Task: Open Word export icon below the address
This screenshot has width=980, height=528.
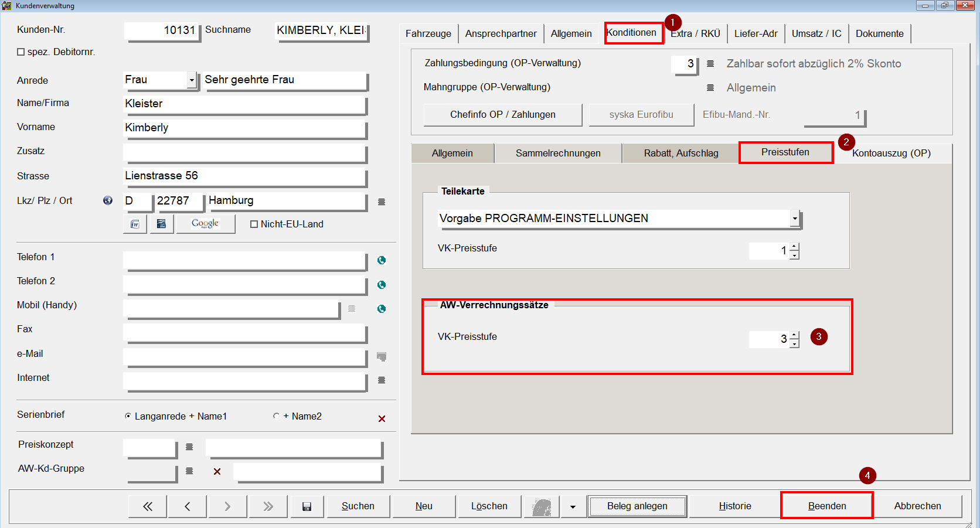Action: click(x=135, y=224)
